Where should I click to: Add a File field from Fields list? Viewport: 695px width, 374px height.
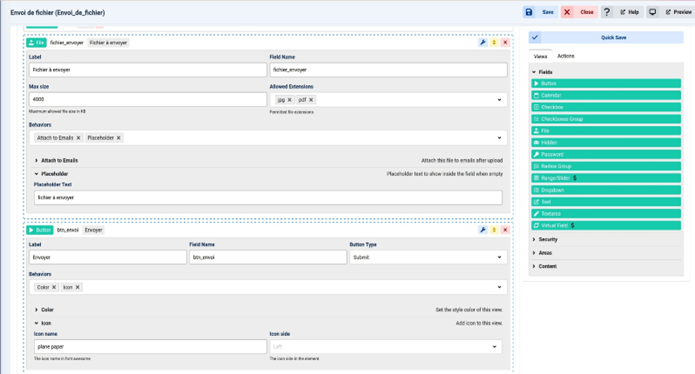(x=606, y=131)
